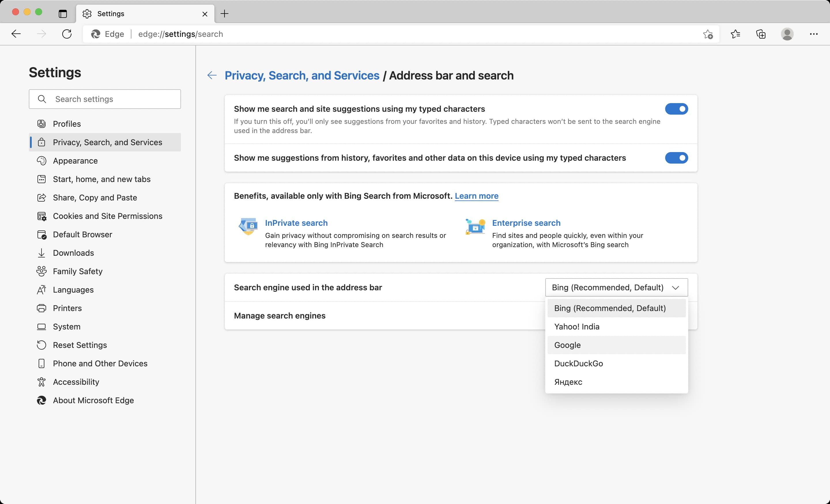830x504 pixels.
Task: Click the browser forward arrow button
Action: [41, 34]
